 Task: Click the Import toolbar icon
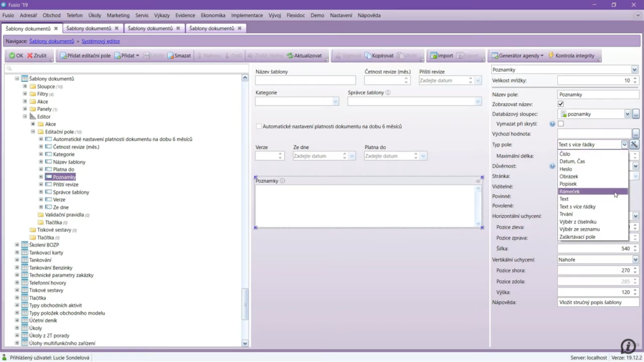(x=433, y=56)
